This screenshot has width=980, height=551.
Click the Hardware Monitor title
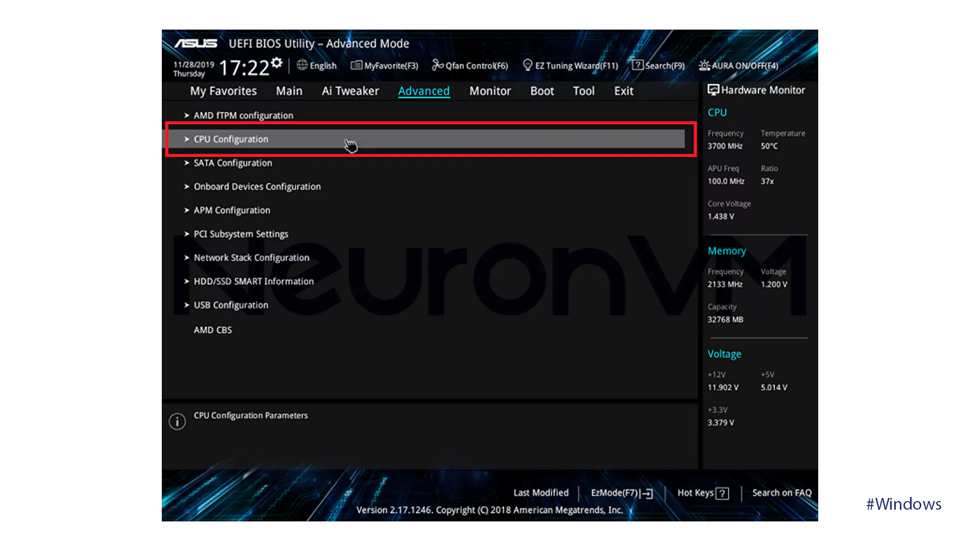(763, 90)
